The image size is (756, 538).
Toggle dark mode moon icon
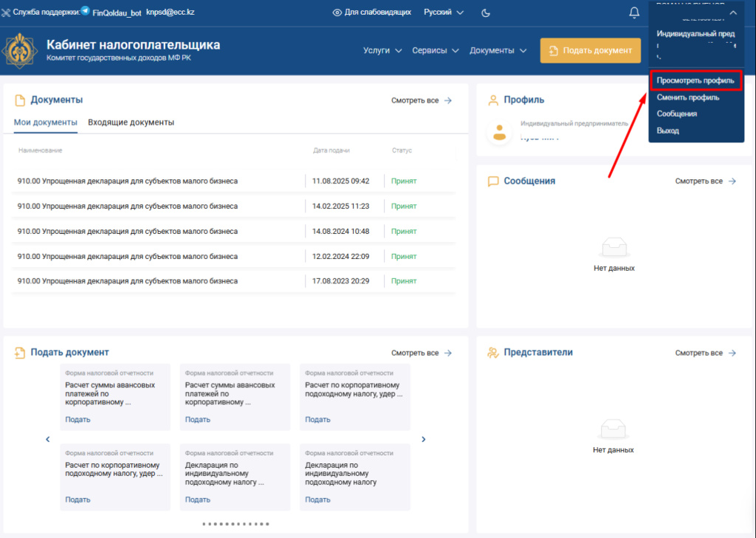point(486,13)
